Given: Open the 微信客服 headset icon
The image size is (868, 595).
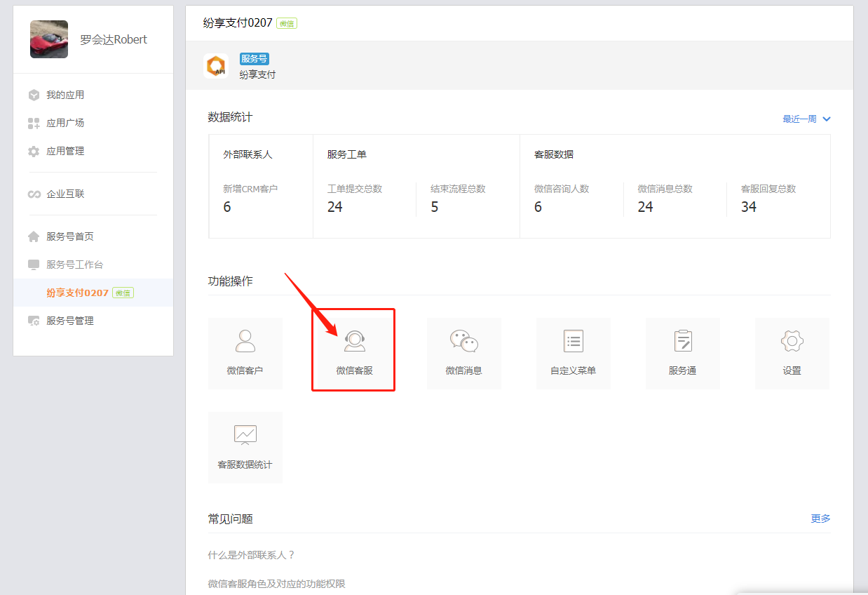Looking at the screenshot, I should click(354, 342).
